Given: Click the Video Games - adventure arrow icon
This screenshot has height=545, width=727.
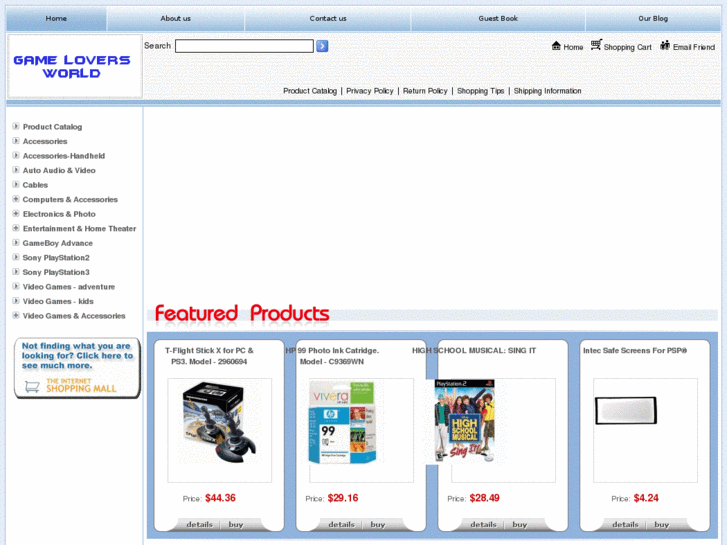Looking at the screenshot, I should [16, 286].
